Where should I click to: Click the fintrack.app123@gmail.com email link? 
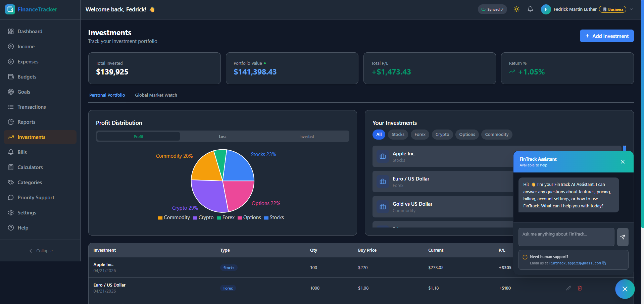pos(575,263)
